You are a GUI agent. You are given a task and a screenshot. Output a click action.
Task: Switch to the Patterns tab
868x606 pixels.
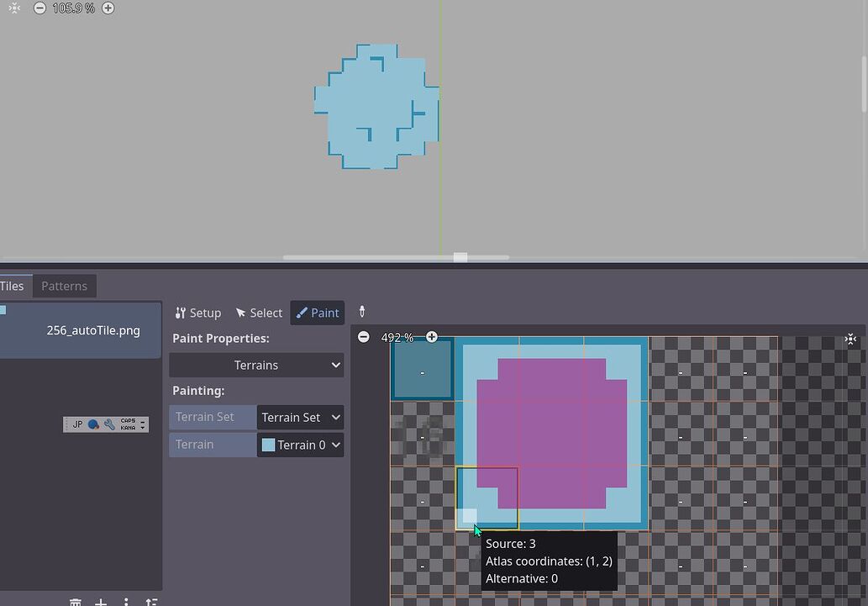click(x=64, y=286)
